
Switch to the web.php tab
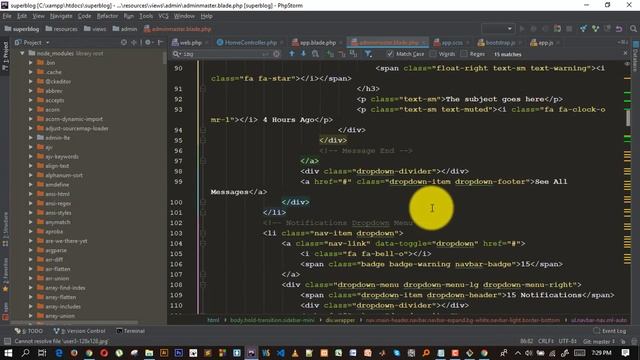click(x=191, y=42)
